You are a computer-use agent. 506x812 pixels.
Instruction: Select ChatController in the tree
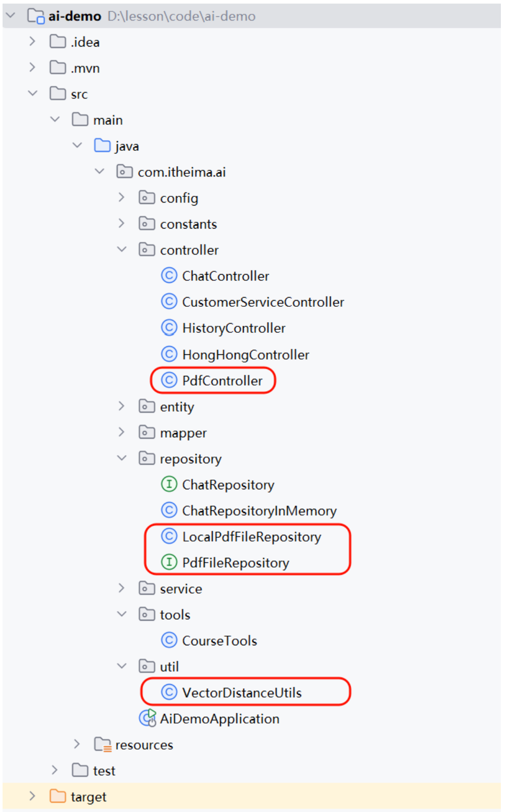225,276
